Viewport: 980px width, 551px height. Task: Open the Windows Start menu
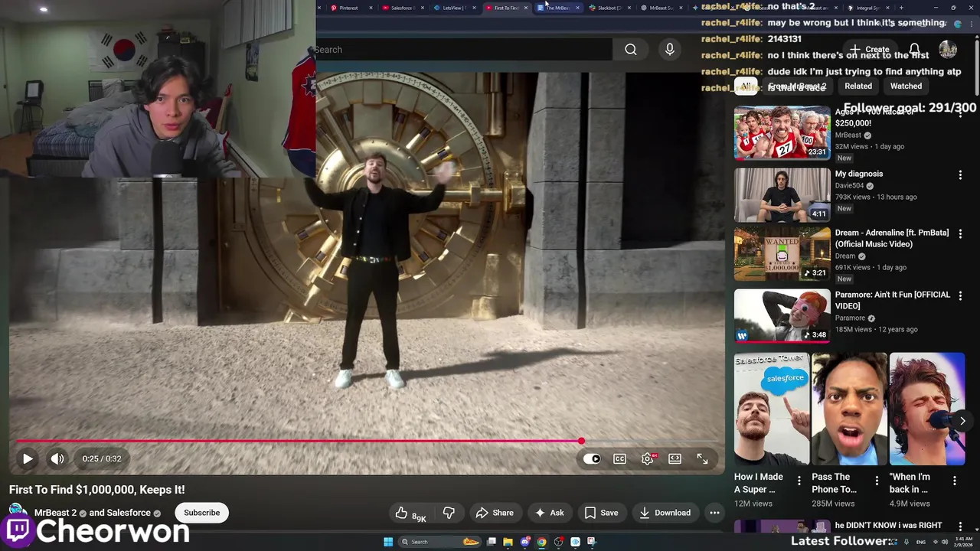pos(388,542)
